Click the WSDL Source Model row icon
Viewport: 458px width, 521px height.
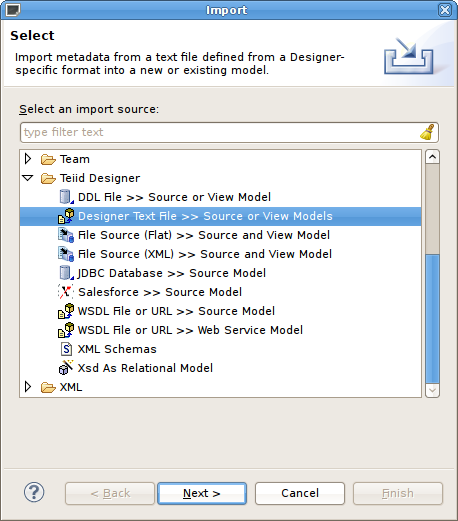(x=66, y=311)
